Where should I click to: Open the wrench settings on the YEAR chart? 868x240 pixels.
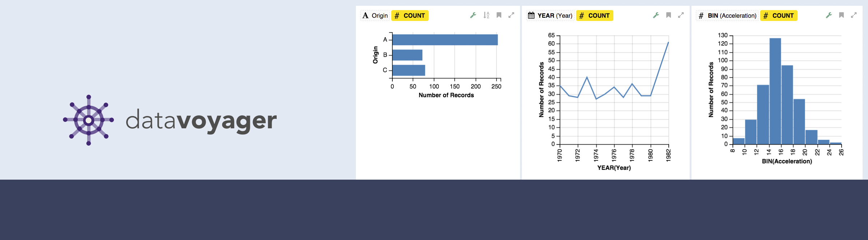(656, 15)
